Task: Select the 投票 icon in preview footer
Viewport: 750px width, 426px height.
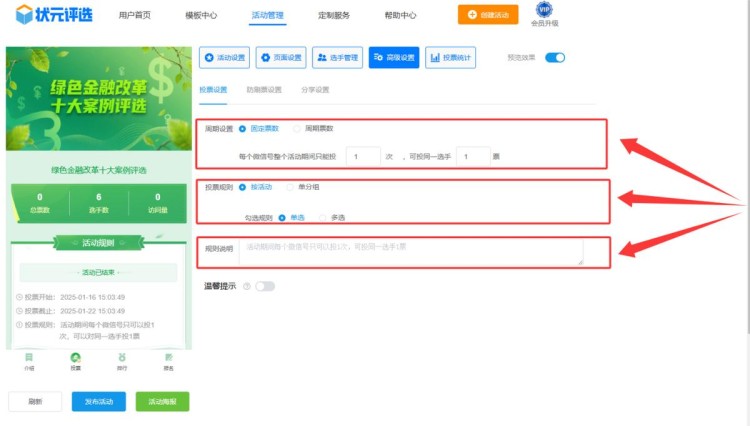Action: coord(75,358)
